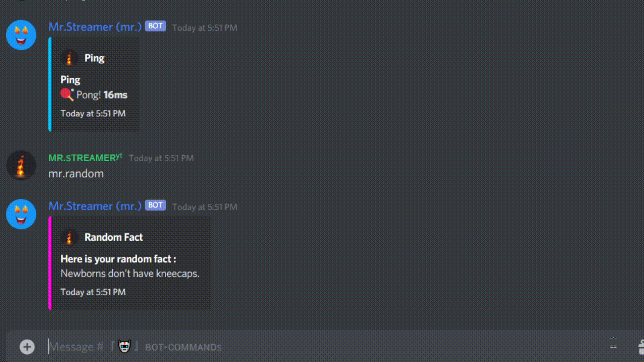The width and height of the screenshot is (644, 362).
Task: Click the blue color bar of the Ping embed
Action: tap(50, 84)
